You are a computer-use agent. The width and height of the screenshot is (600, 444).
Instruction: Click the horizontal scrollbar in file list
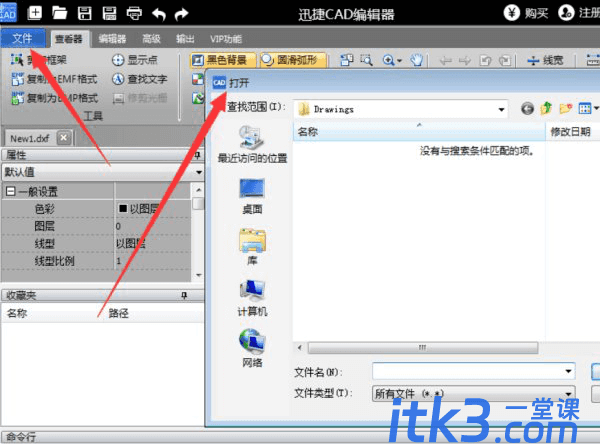(423, 348)
